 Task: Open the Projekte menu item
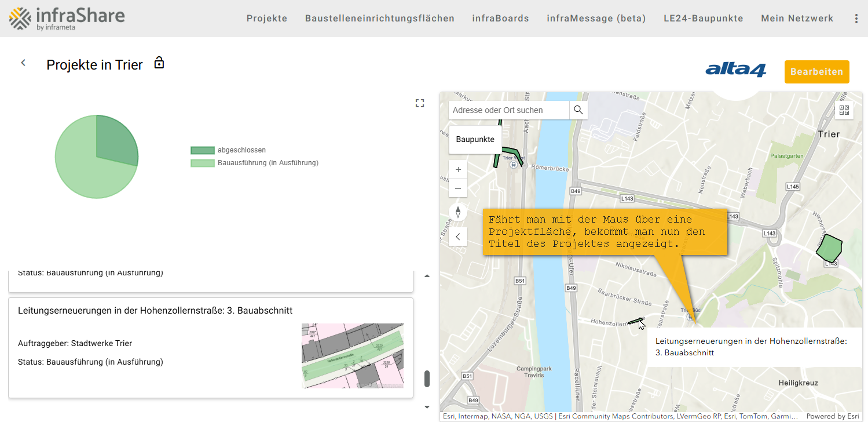tap(267, 18)
